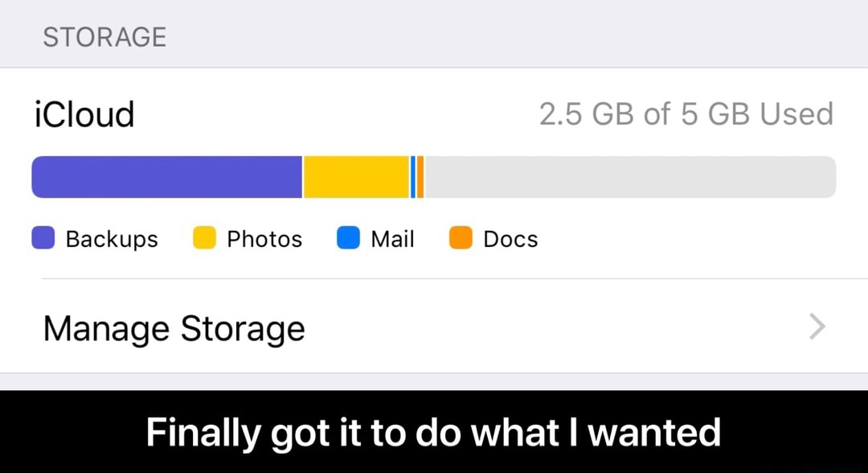The image size is (868, 473).
Task: Click the thin orange Docs bar segment
Action: [x=420, y=177]
